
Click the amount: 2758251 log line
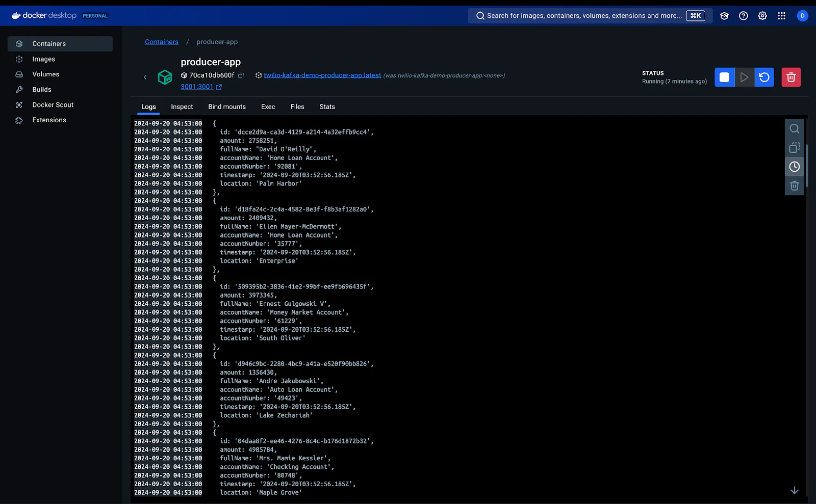(x=248, y=141)
